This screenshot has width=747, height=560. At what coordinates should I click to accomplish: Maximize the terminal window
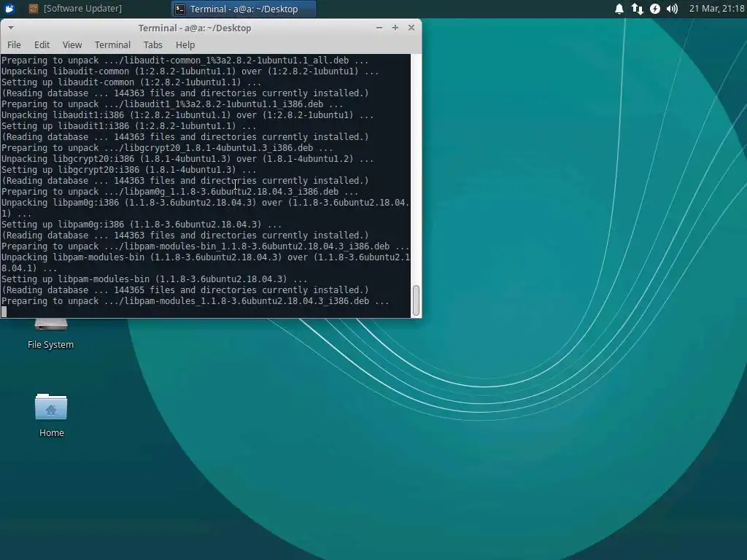click(395, 28)
